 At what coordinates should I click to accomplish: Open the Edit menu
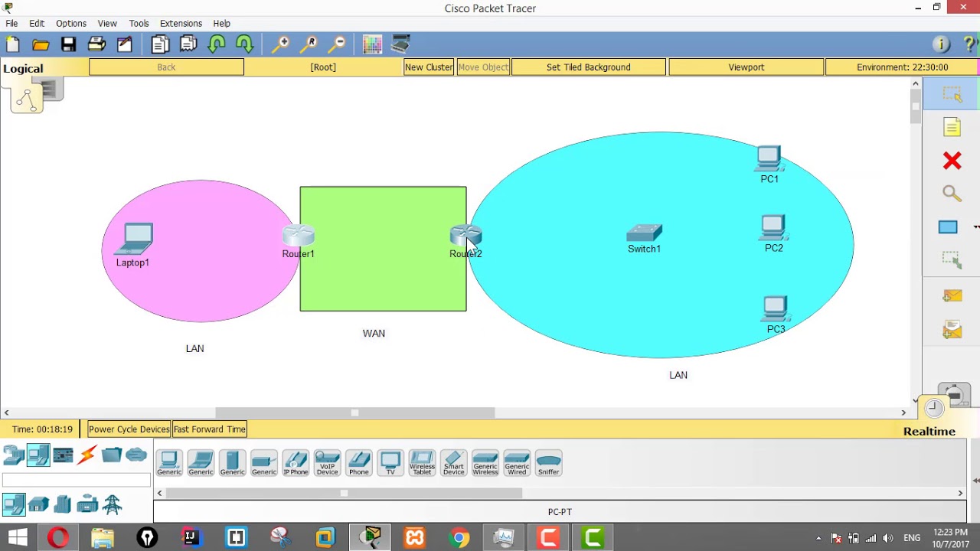37,24
